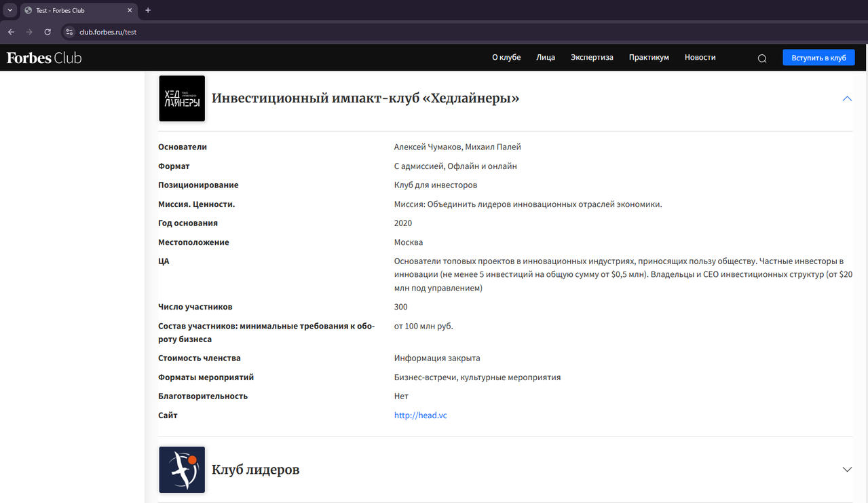Click the Инвестиционный импакт-клуб «Хедлайнеры» heading
The width and height of the screenshot is (868, 503).
click(366, 98)
